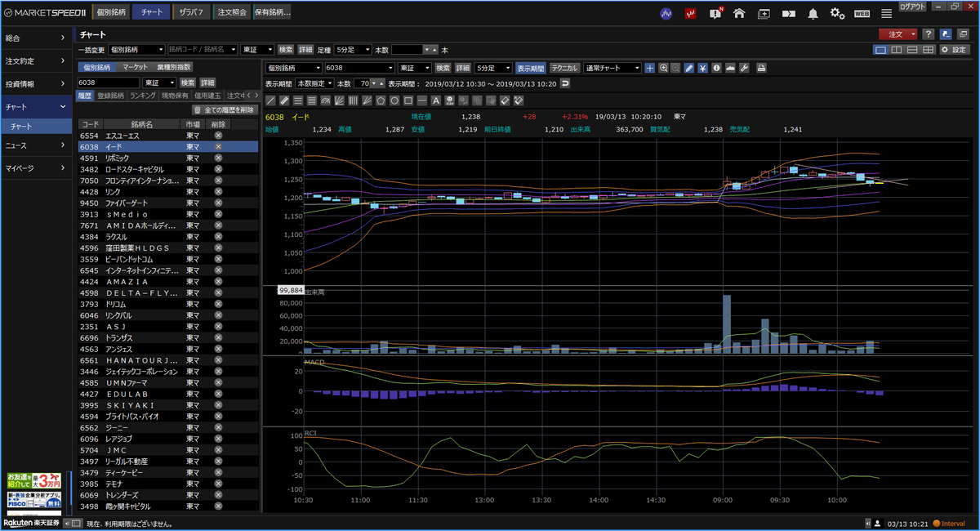Open help question mark button
The image size is (980, 531).
point(929,34)
